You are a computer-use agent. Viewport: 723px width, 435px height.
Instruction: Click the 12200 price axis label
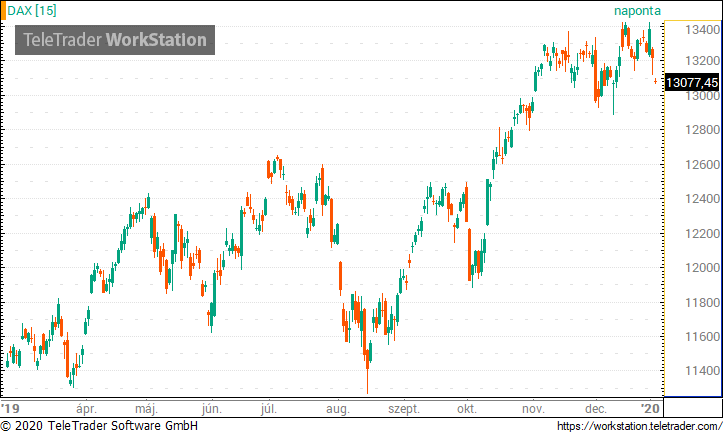(x=702, y=234)
